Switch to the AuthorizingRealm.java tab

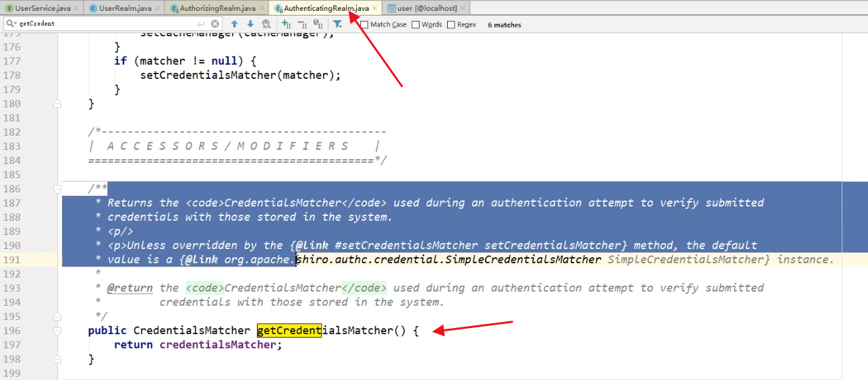pos(217,8)
